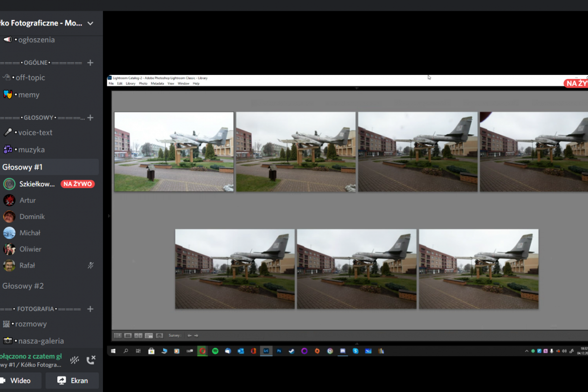Viewport: 588px width, 392px height.
Task: Click Dominik's avatar picture
Action: [x=9, y=217]
